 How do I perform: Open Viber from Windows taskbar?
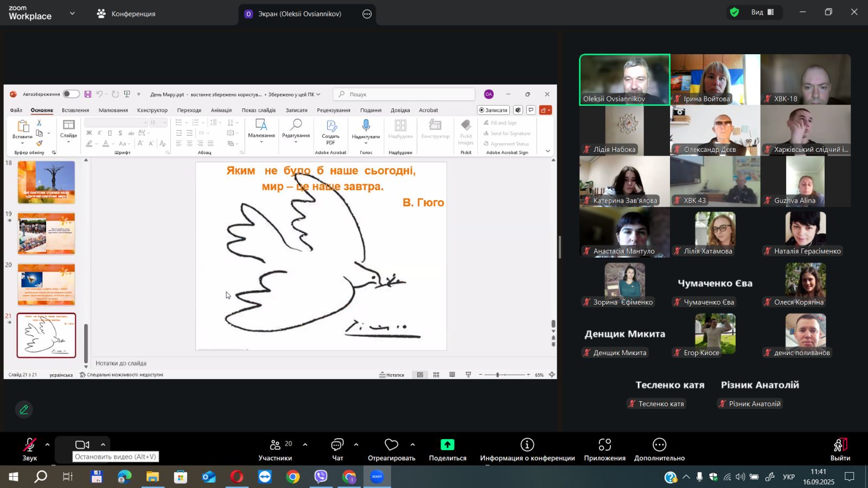(321, 477)
